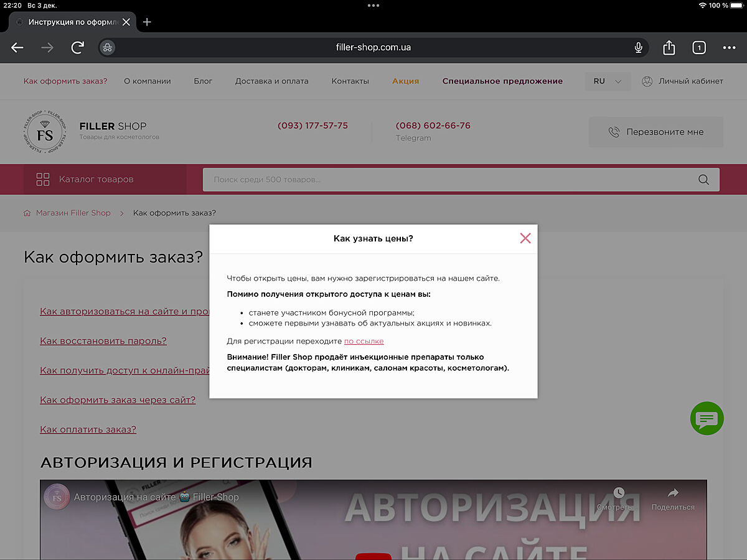Open the browser share icon
Image resolution: width=747 pixels, height=560 pixels.
pos(669,48)
